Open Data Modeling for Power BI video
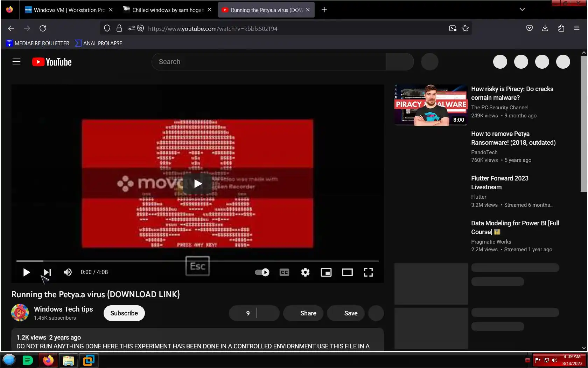 point(515,227)
